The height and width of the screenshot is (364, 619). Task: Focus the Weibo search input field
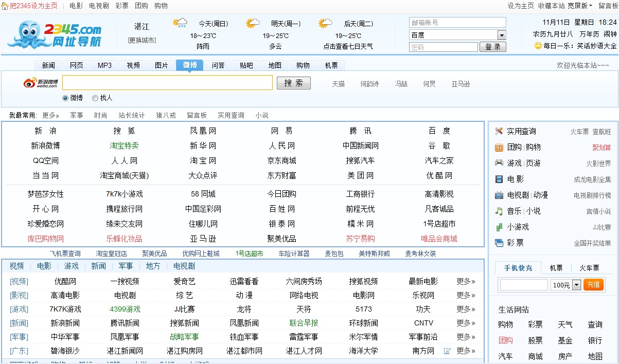[168, 83]
